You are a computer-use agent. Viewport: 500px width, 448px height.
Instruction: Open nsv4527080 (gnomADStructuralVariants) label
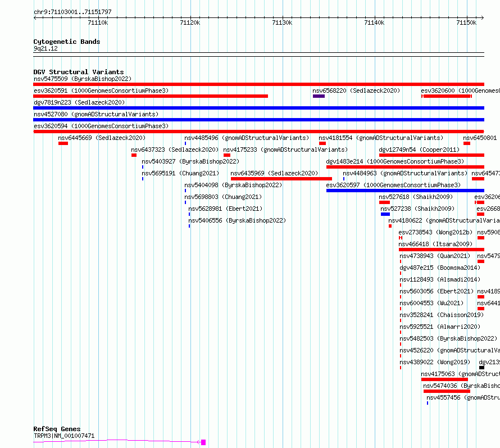(x=96, y=114)
